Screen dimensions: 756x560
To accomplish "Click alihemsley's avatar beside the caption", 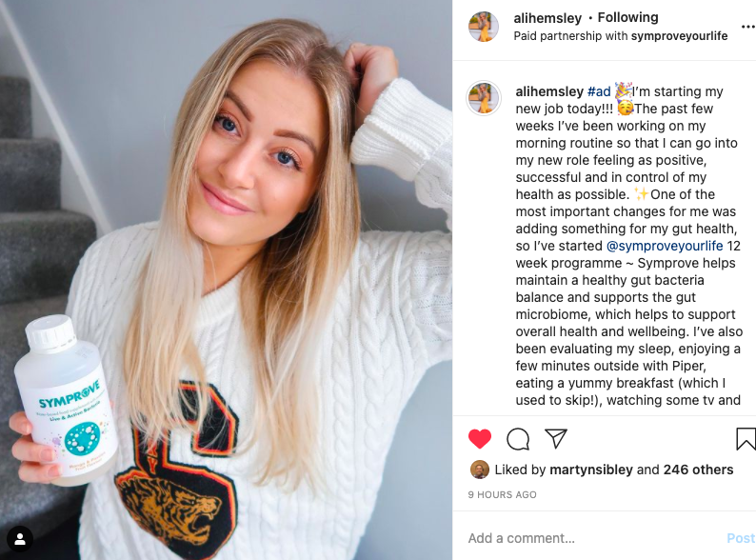I will tap(484, 98).
